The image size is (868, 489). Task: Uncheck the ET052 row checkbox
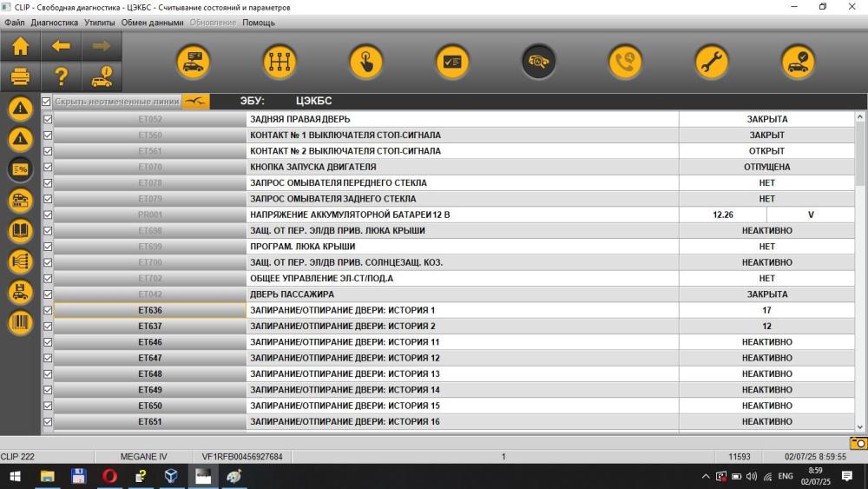[48, 119]
